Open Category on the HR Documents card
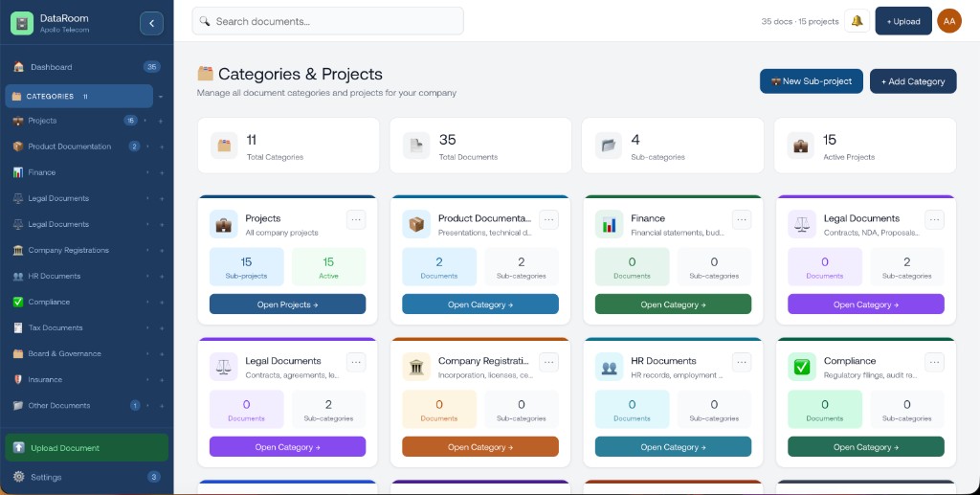This screenshot has width=980, height=495. tap(673, 447)
